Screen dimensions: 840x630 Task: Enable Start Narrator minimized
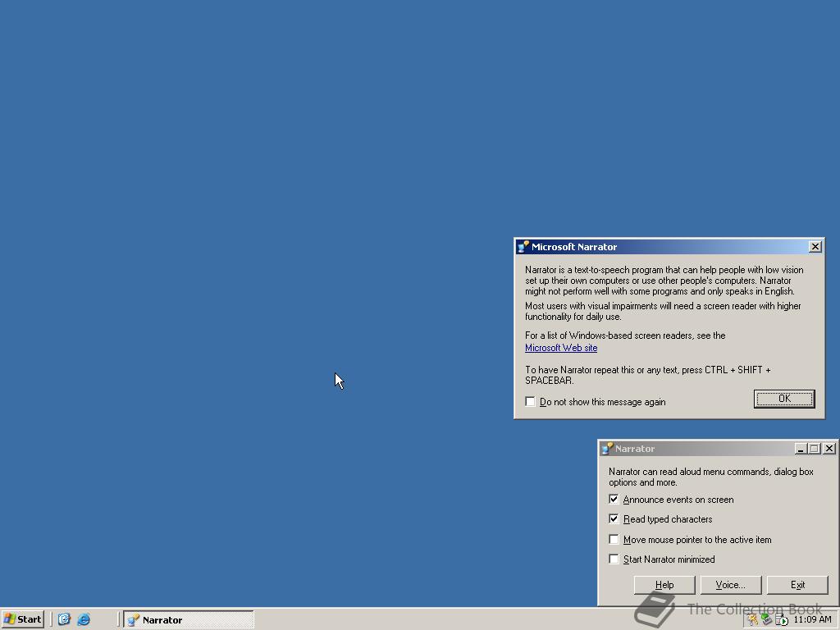pos(614,559)
